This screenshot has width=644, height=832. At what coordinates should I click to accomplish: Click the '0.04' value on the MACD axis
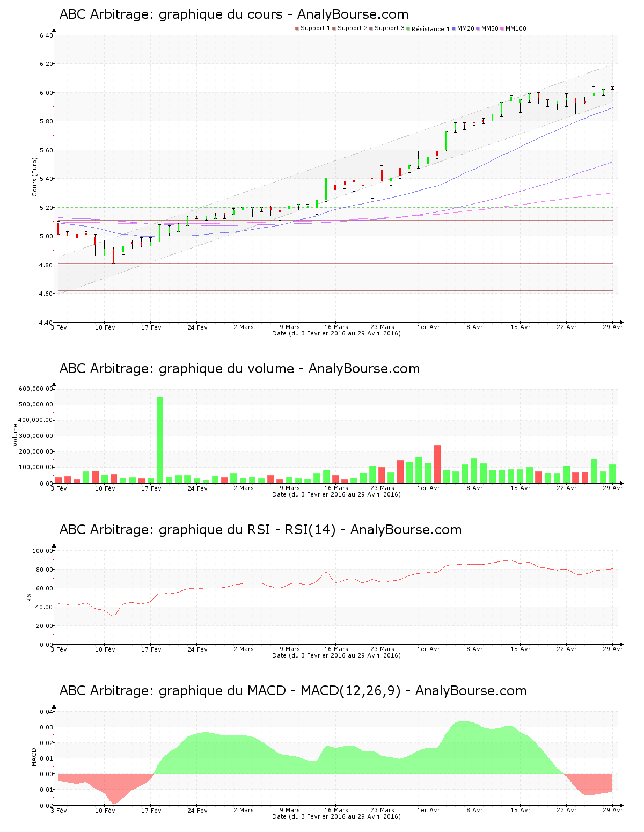[x=47, y=712]
